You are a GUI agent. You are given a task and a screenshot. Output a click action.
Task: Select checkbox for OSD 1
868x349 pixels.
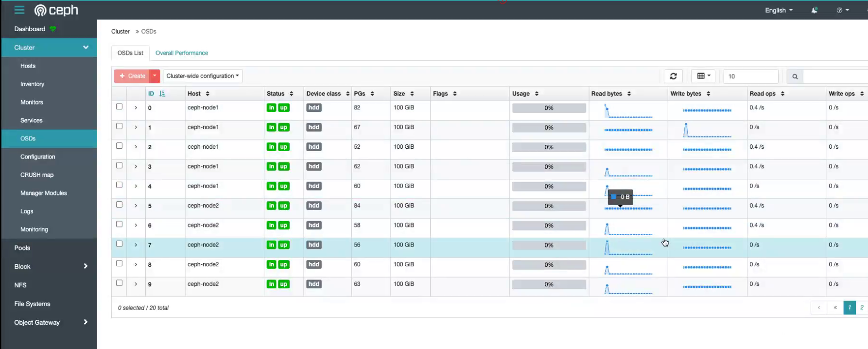tap(119, 126)
